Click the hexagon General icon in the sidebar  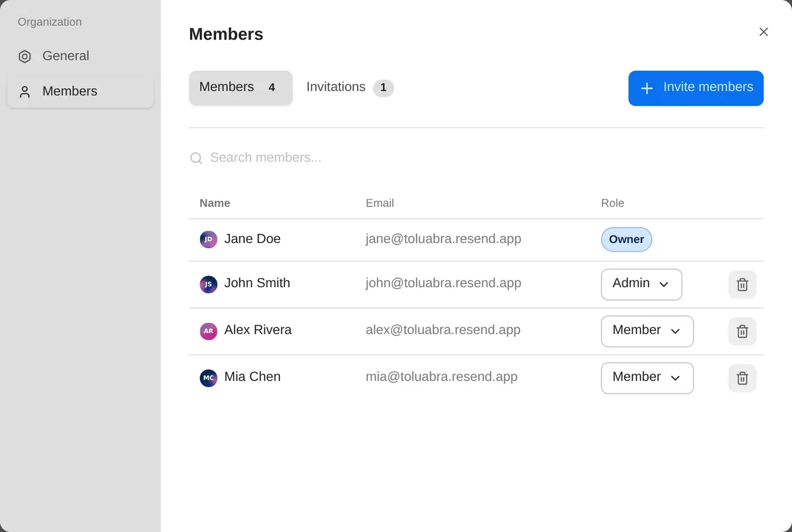[x=25, y=57]
